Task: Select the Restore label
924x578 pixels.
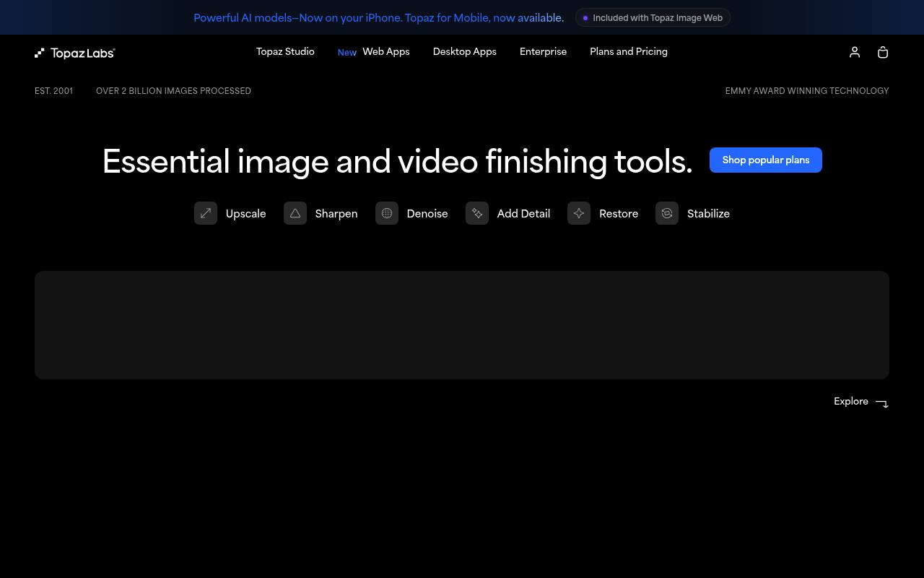Action: (619, 214)
